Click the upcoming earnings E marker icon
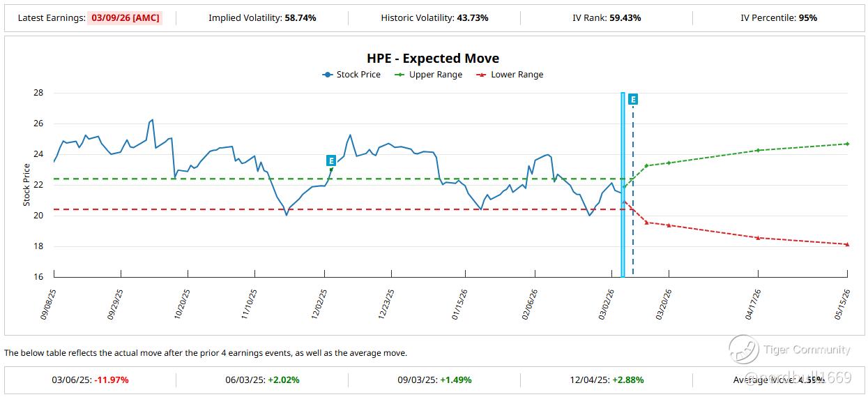 click(x=633, y=100)
